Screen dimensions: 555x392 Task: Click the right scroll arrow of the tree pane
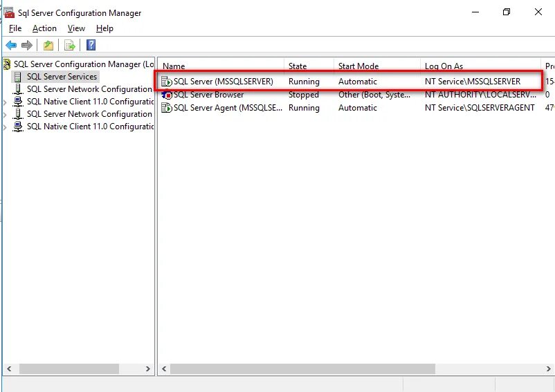pyautogui.click(x=148, y=368)
